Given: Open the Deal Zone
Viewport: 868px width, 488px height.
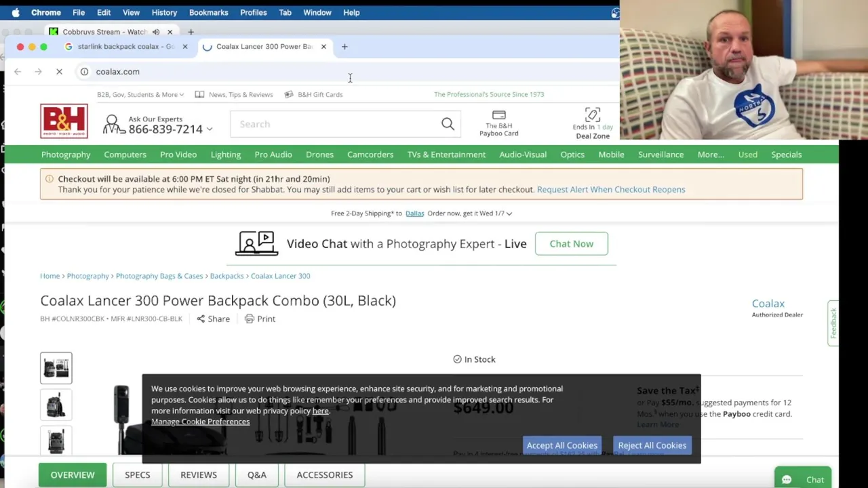Looking at the screenshot, I should pyautogui.click(x=593, y=123).
